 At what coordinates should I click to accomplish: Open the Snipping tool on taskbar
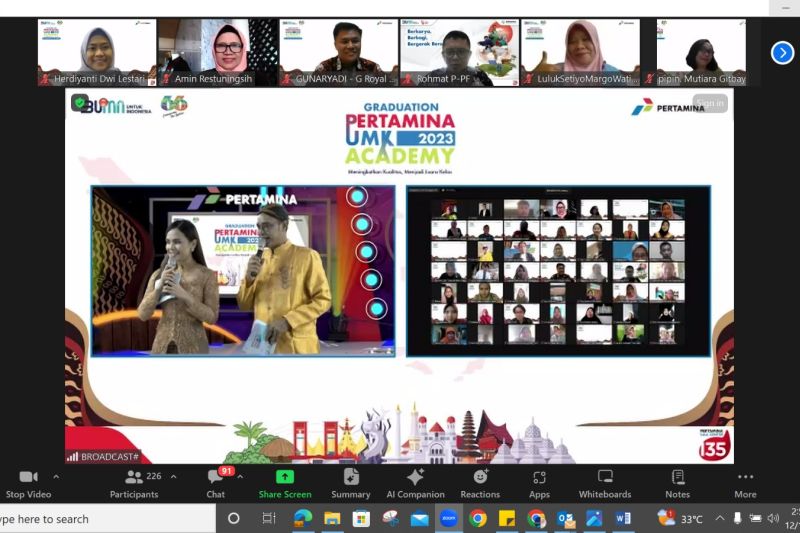point(390,519)
